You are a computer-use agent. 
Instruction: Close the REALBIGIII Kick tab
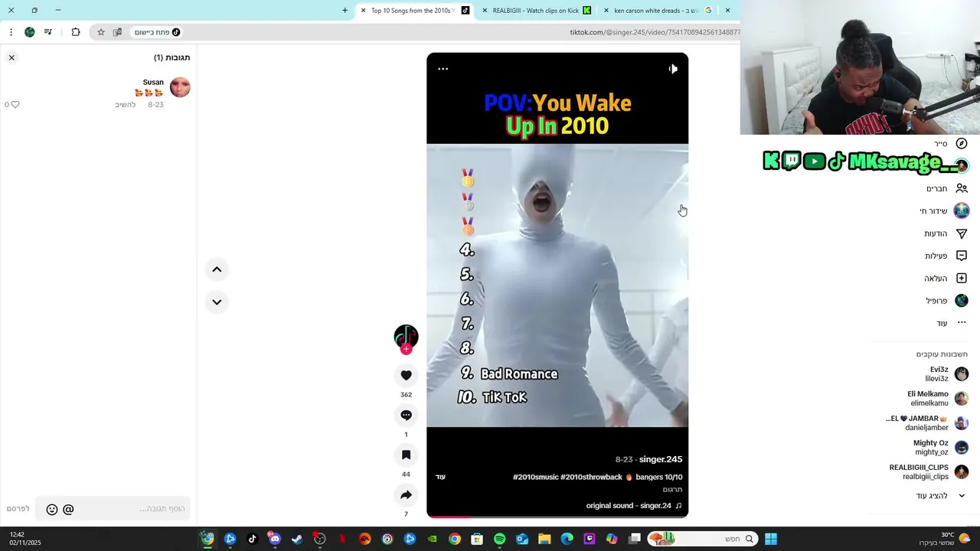coord(485,11)
